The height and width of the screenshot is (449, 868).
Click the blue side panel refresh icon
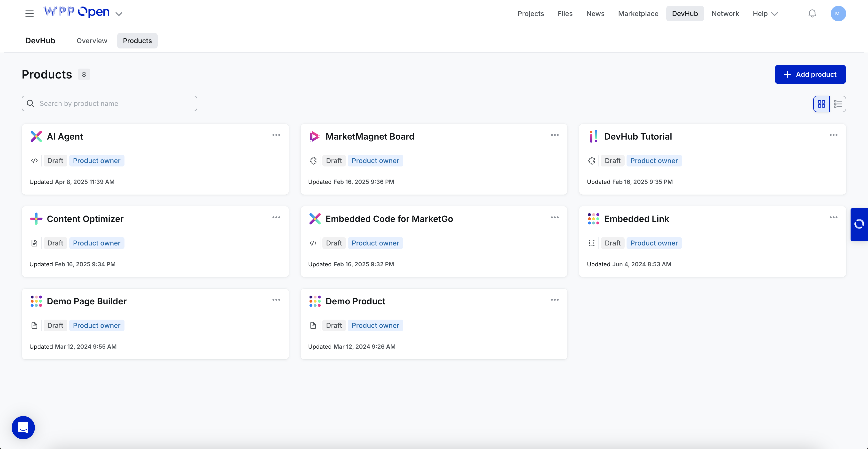[859, 224]
